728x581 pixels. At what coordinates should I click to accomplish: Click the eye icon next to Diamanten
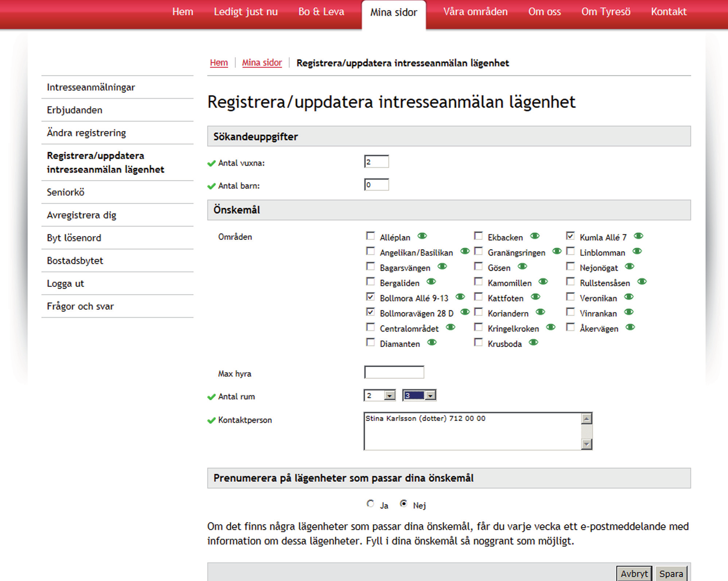432,342
